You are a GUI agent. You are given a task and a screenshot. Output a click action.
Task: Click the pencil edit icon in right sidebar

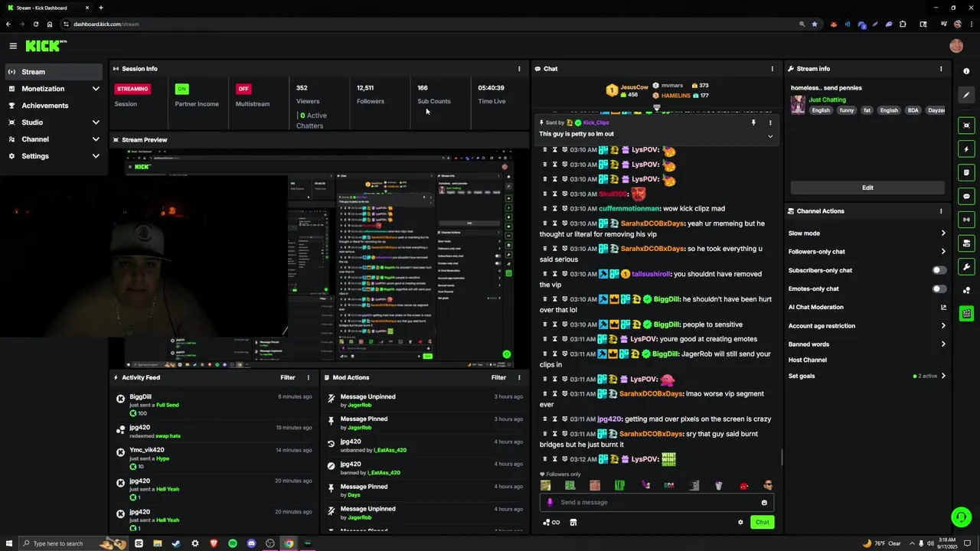[966, 96]
